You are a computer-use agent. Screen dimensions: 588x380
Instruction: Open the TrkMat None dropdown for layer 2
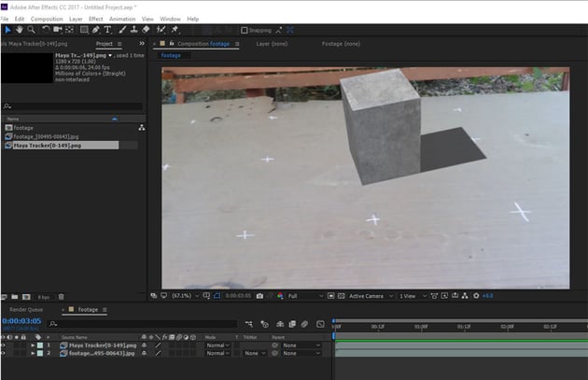pos(255,353)
